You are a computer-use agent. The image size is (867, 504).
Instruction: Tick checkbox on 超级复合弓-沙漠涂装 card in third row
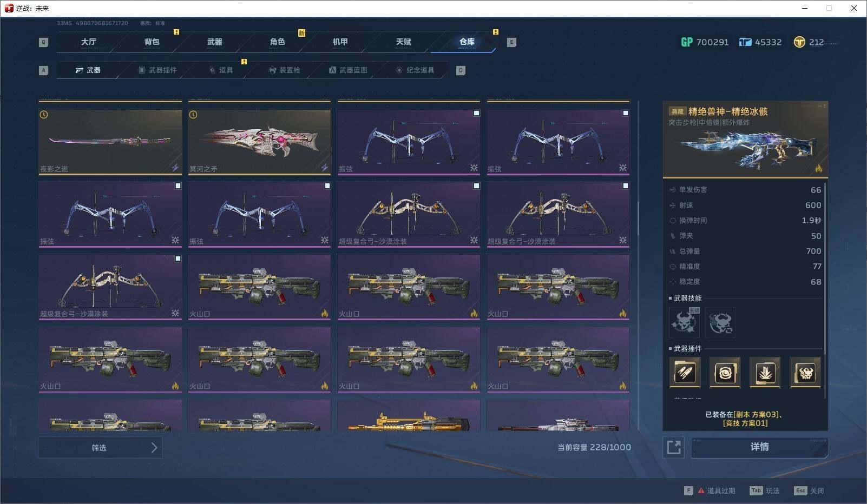178,258
